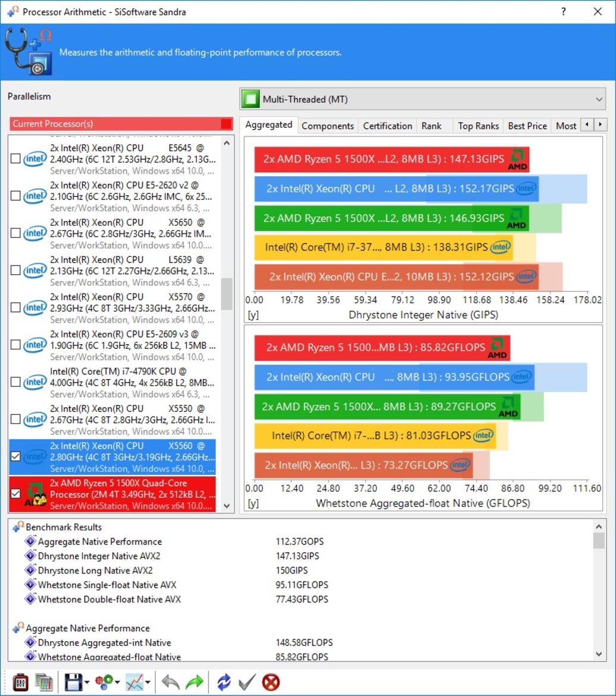Check the Xeon X5570 processor checkbox
Viewport: 616px width, 696px height.
coord(15,307)
